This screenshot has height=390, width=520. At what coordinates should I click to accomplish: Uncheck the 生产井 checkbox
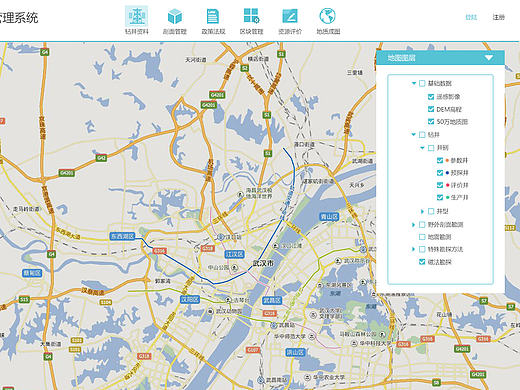tap(440, 197)
